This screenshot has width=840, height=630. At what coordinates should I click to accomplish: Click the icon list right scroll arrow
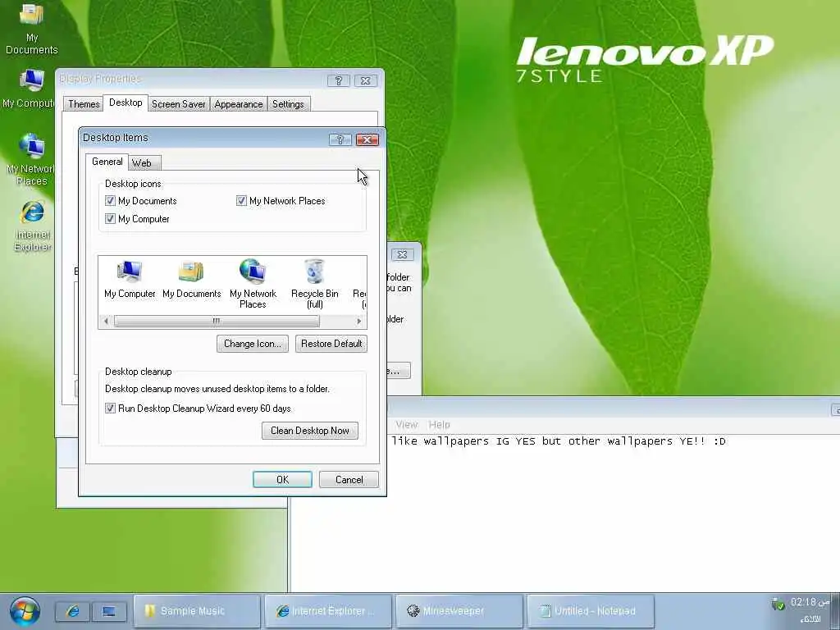click(x=359, y=322)
